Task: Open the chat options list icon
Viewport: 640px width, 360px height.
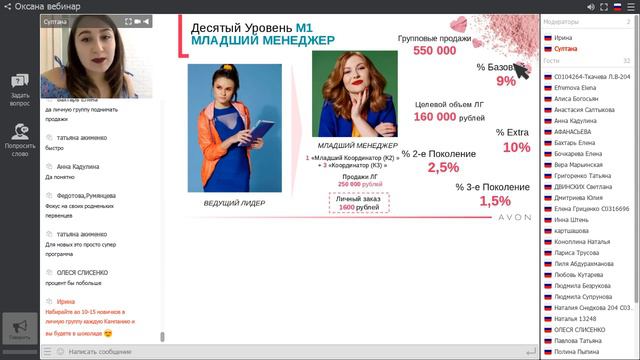Action: 47,351
